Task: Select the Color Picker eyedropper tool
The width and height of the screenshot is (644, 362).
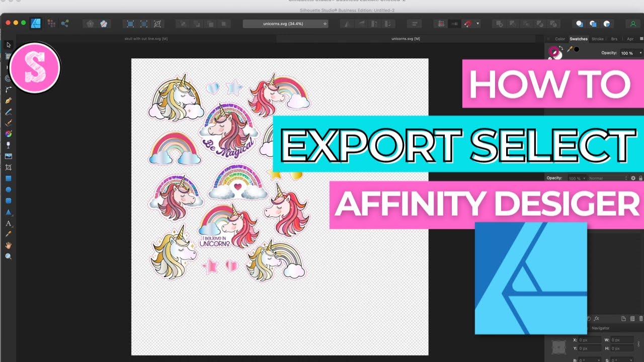Action: pos(9,234)
